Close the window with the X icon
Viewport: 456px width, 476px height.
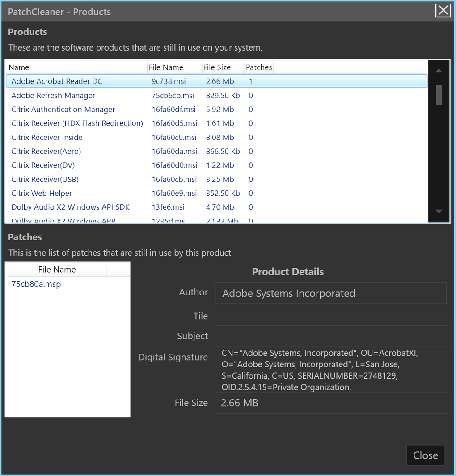443,11
